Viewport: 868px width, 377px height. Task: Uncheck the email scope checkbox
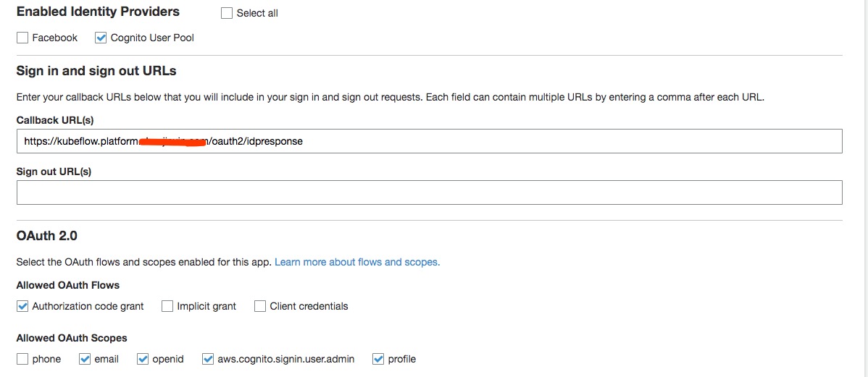click(x=85, y=360)
